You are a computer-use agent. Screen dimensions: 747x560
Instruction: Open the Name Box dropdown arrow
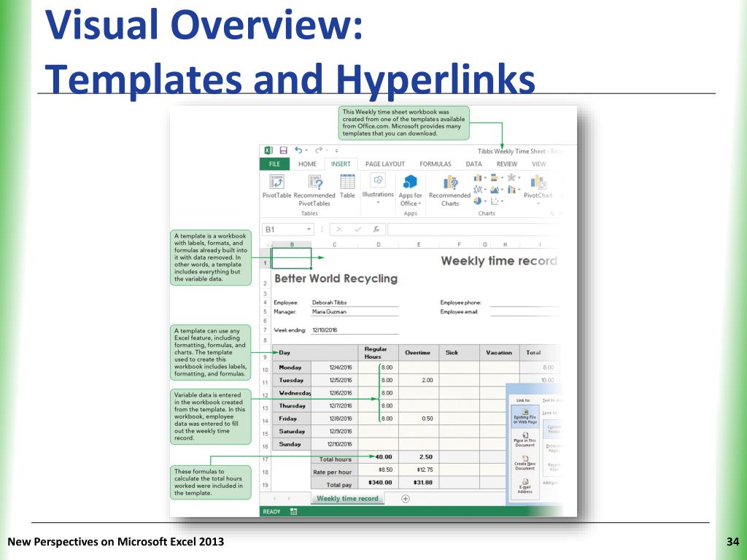(309, 230)
